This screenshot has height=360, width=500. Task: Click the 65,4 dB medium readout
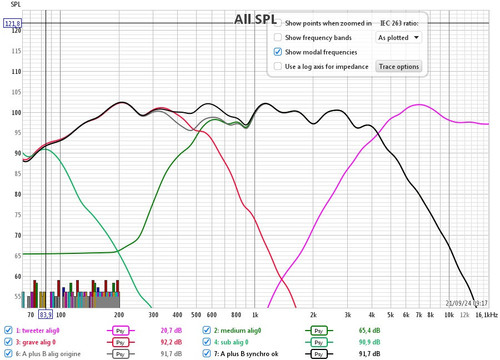pos(369,330)
